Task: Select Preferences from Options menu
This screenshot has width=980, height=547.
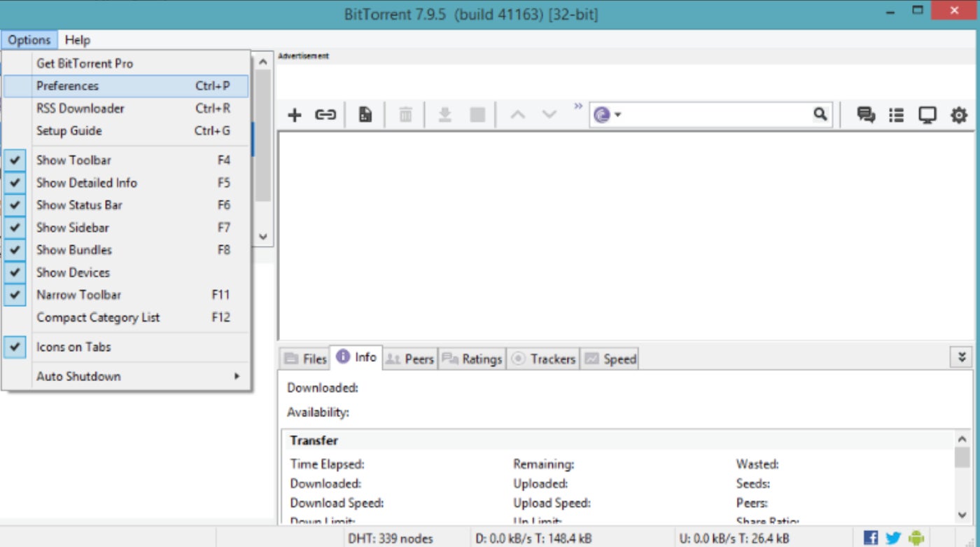Action: [x=68, y=86]
